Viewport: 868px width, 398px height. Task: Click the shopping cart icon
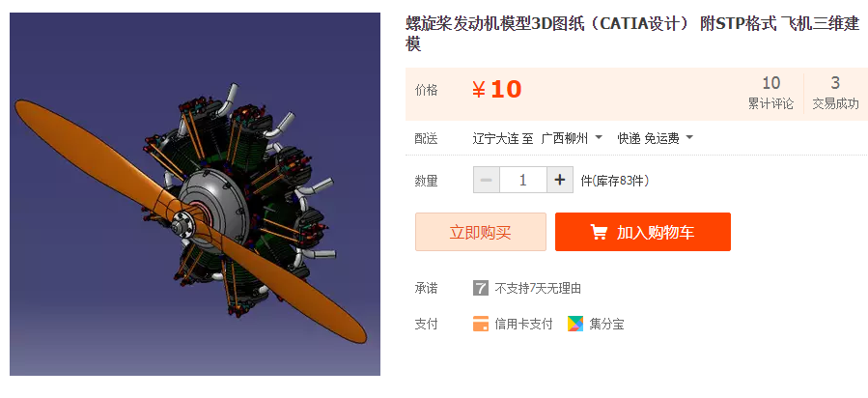[x=599, y=232]
